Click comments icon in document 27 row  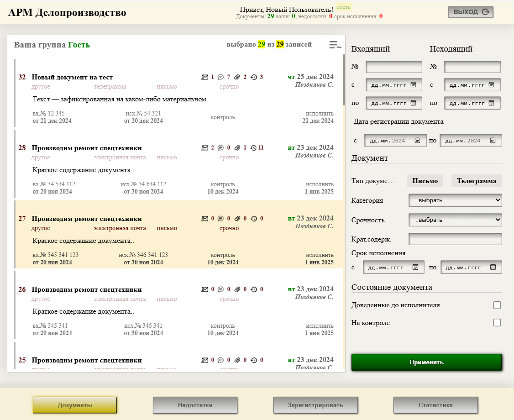click(x=220, y=219)
